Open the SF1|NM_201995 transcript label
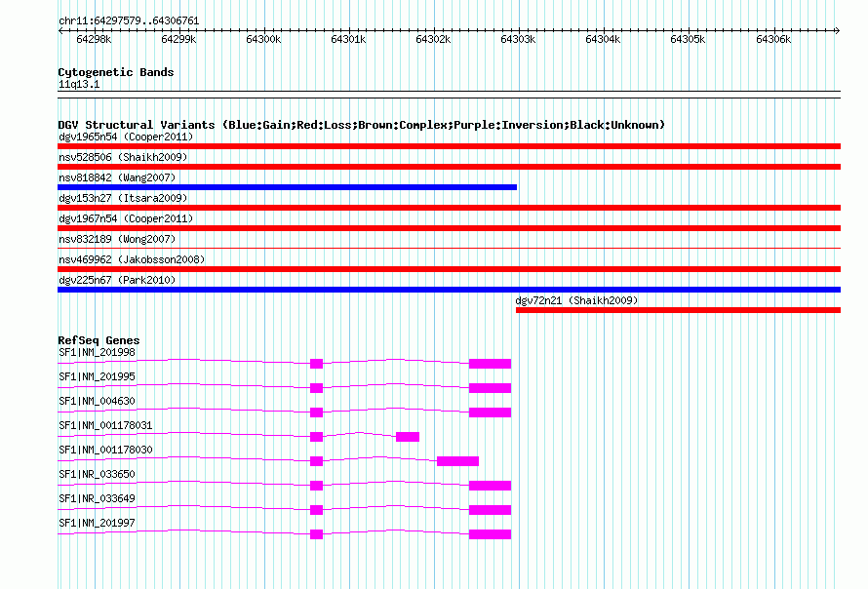 [x=97, y=377]
